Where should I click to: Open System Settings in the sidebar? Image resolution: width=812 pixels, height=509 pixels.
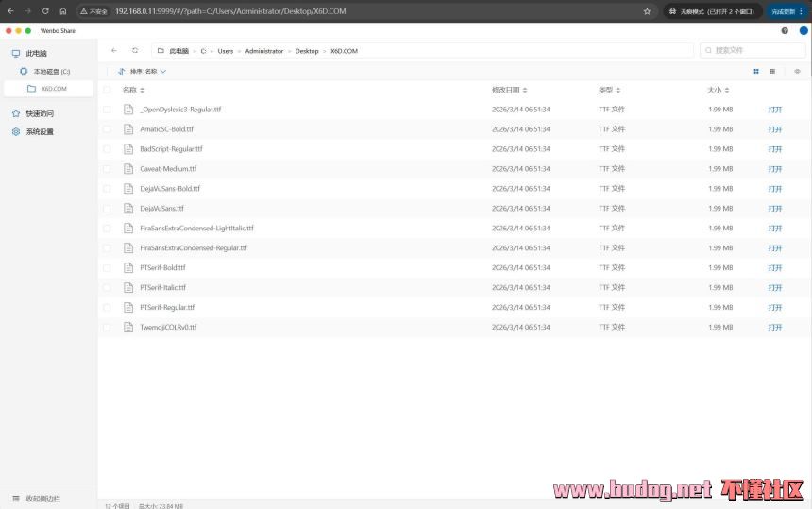(x=39, y=131)
